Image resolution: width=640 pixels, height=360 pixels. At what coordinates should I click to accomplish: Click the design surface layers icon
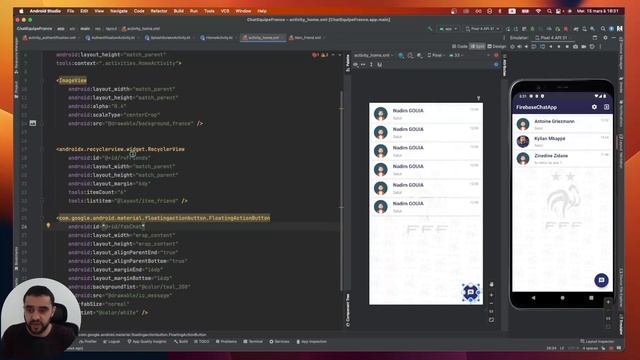[x=401, y=55]
